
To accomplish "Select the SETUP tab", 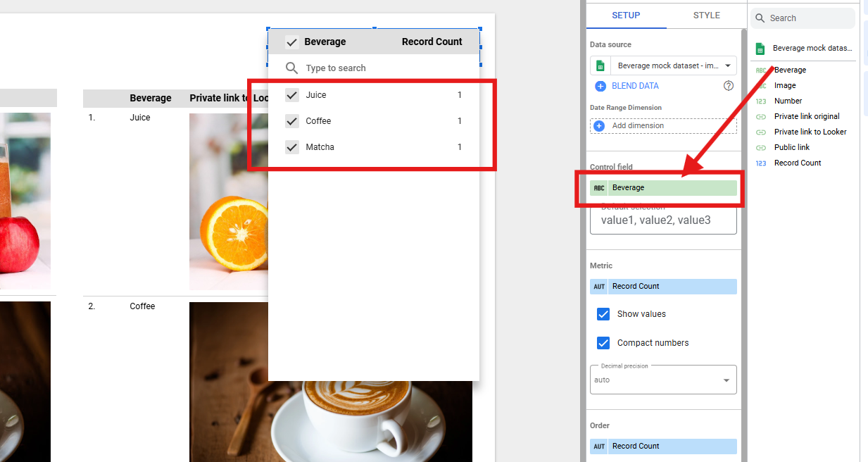I will point(626,15).
